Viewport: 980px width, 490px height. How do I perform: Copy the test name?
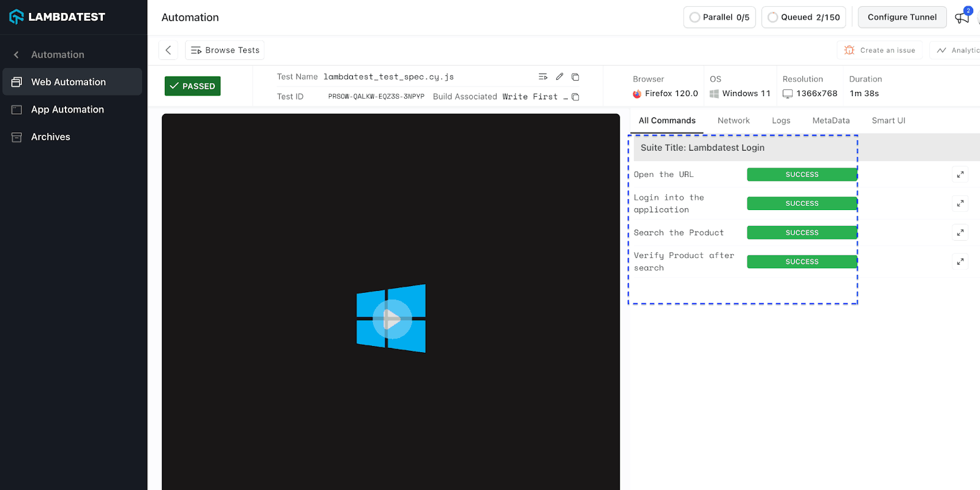coord(575,77)
